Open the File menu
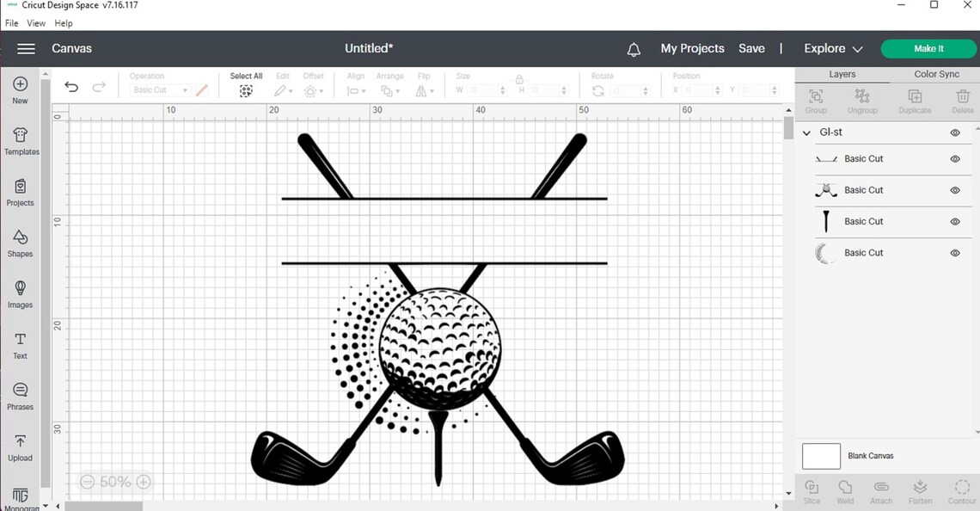 [11, 23]
